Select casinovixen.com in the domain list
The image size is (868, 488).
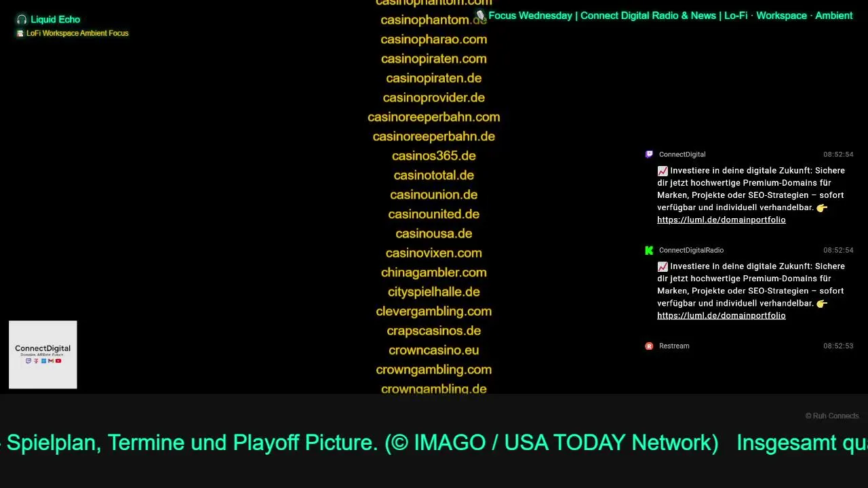(x=434, y=253)
